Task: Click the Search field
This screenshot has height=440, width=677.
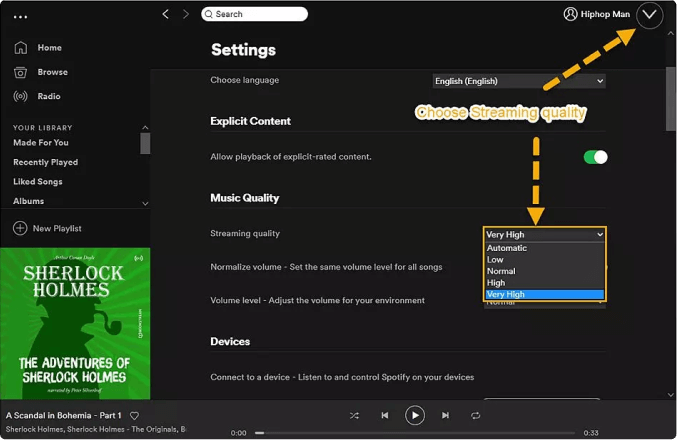Action: coord(254,14)
